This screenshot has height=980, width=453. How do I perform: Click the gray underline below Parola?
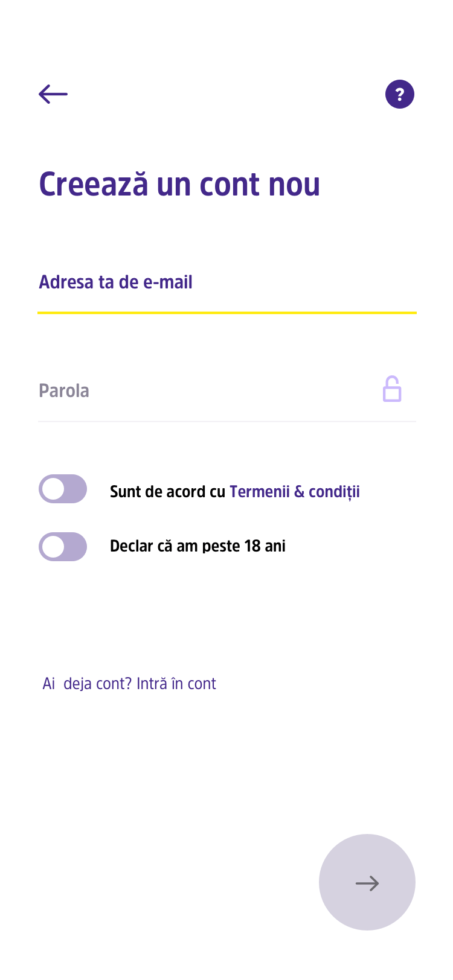[227, 421]
